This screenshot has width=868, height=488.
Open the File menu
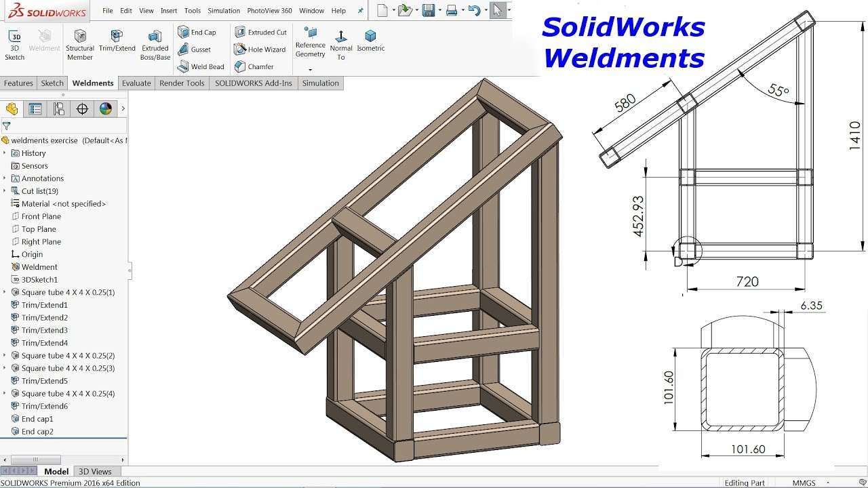point(108,11)
